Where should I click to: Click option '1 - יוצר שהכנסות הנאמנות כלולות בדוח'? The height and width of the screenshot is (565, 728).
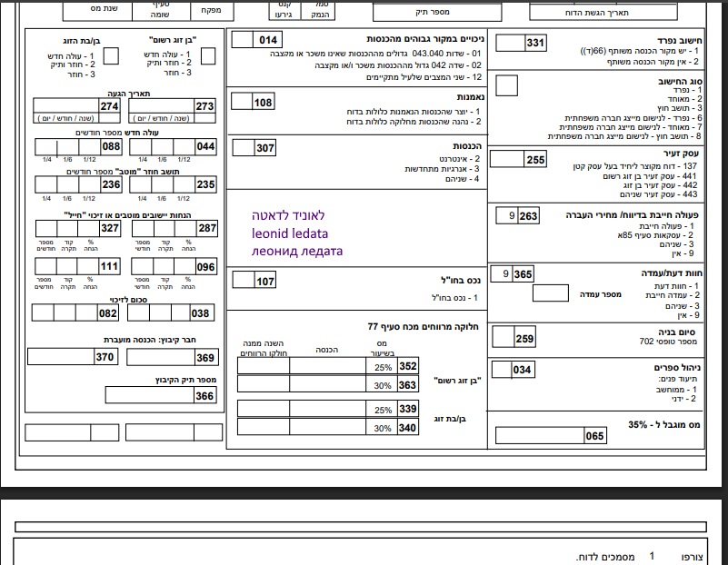414,112
